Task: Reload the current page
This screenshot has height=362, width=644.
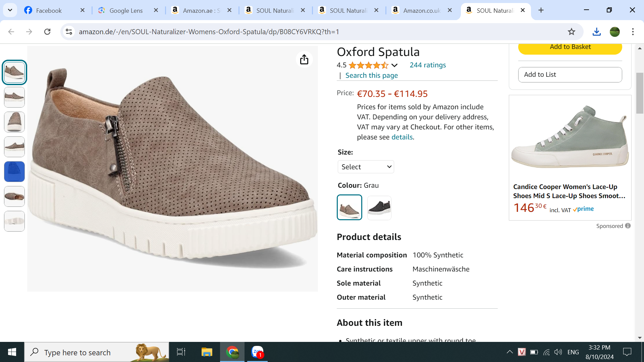Action: (x=47, y=32)
